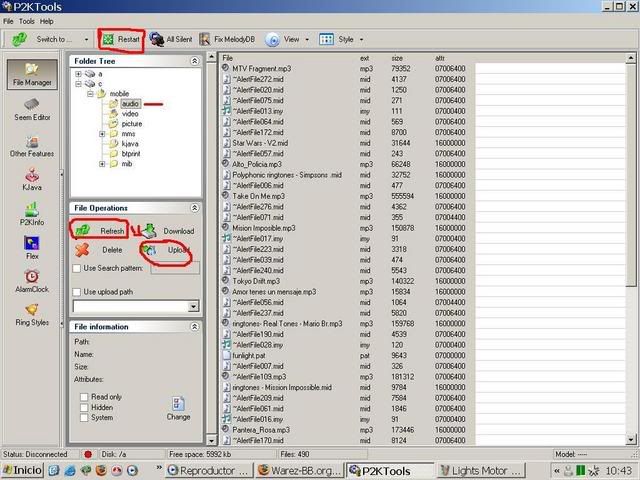Open the Switch to dropdown arrow
Screen dimensions: 640x480
(86, 40)
